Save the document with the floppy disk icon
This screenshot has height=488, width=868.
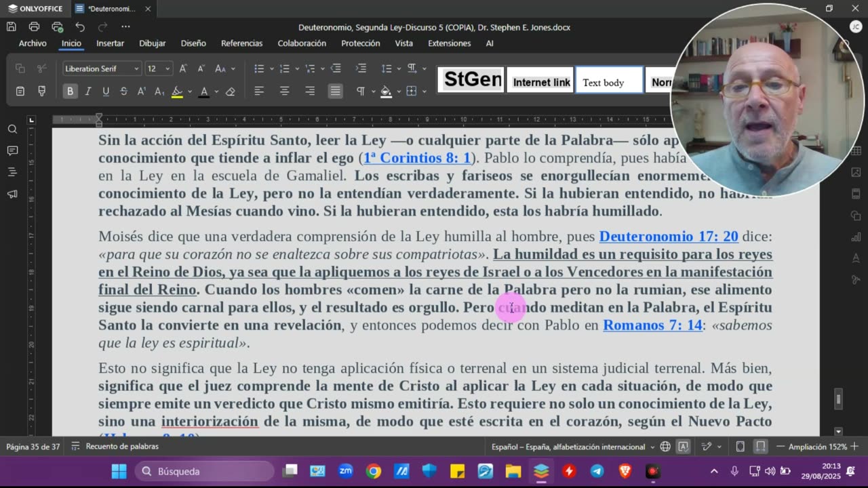(12, 27)
